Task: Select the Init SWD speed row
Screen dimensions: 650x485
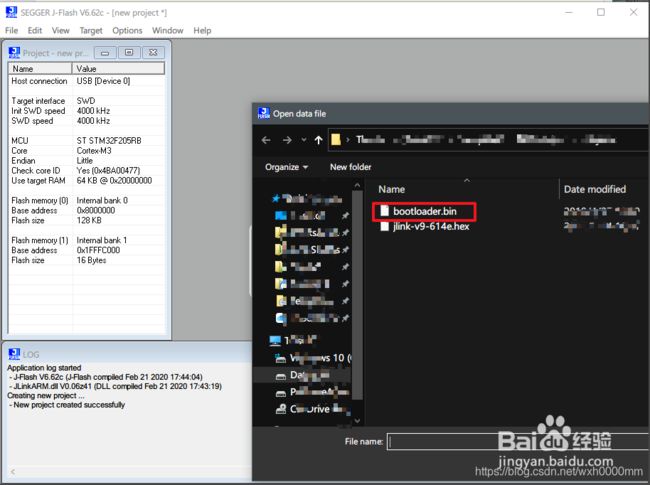Action: 86,111
